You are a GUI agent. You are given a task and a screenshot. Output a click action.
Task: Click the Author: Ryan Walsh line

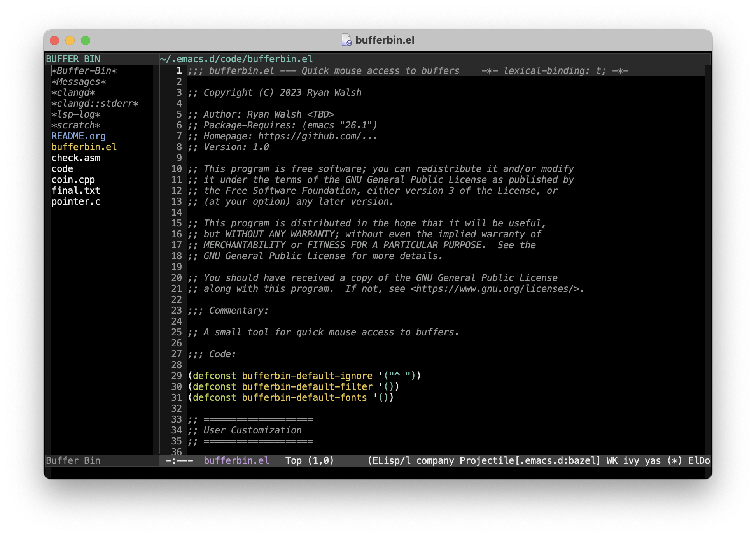click(261, 114)
